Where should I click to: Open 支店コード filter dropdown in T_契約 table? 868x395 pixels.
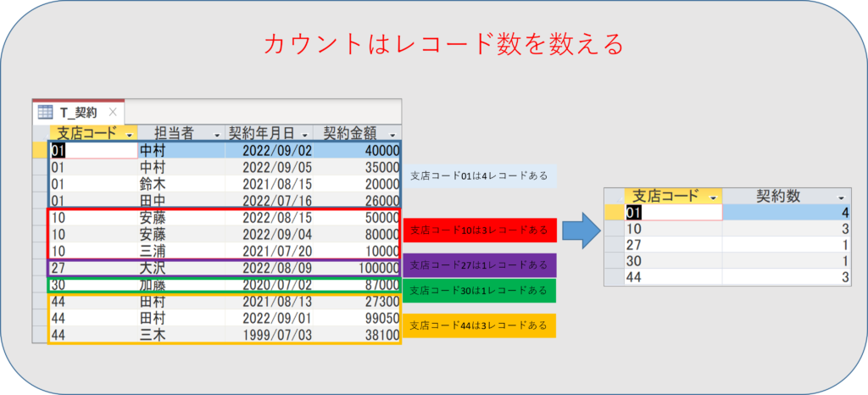click(130, 135)
